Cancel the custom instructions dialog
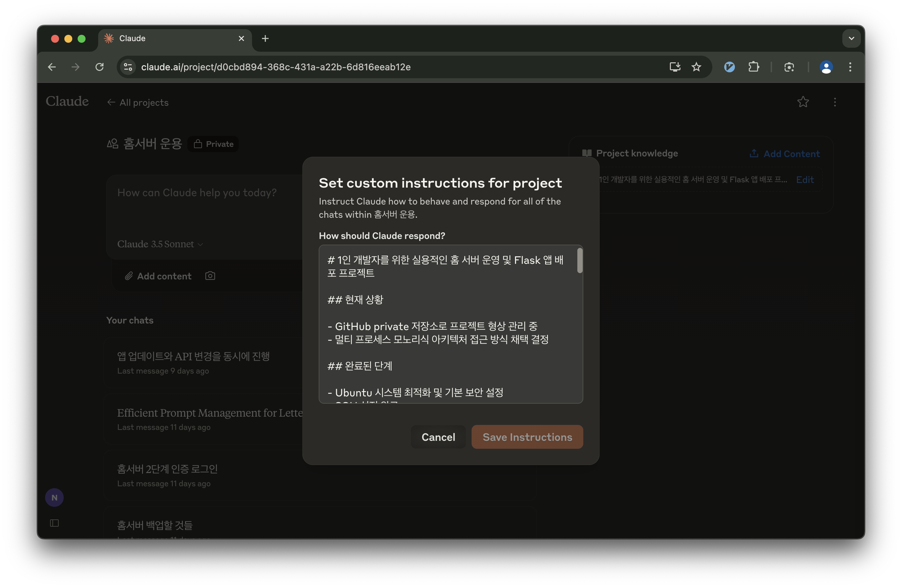The height and width of the screenshot is (588, 902). (438, 437)
